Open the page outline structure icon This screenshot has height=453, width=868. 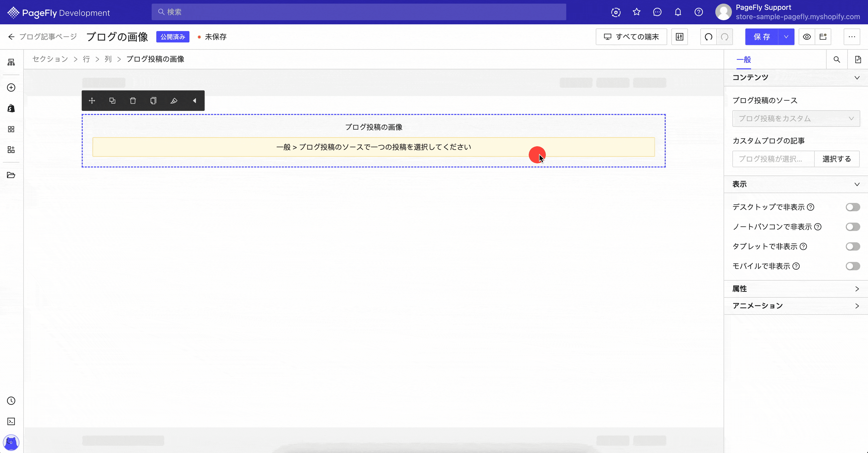pos(11,62)
